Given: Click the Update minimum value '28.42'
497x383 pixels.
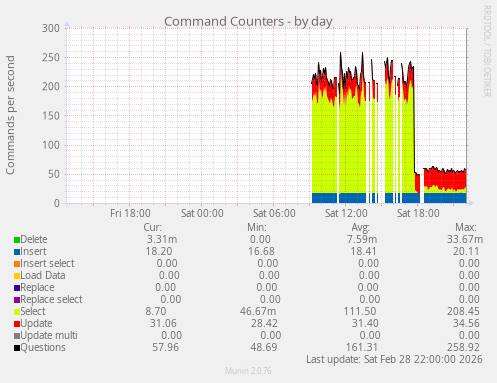Looking at the screenshot, I should click(264, 323).
